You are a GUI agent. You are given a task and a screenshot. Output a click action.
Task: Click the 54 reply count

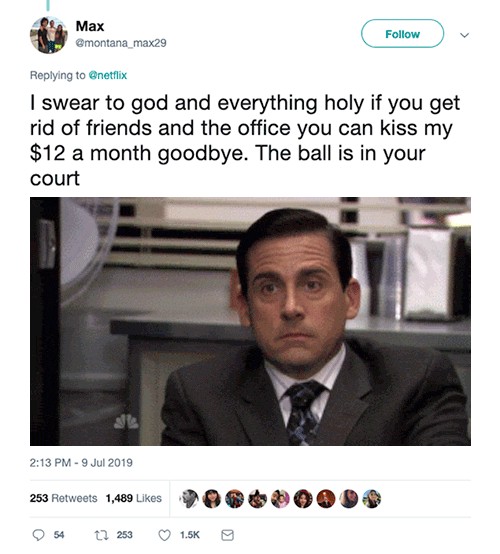tap(59, 535)
